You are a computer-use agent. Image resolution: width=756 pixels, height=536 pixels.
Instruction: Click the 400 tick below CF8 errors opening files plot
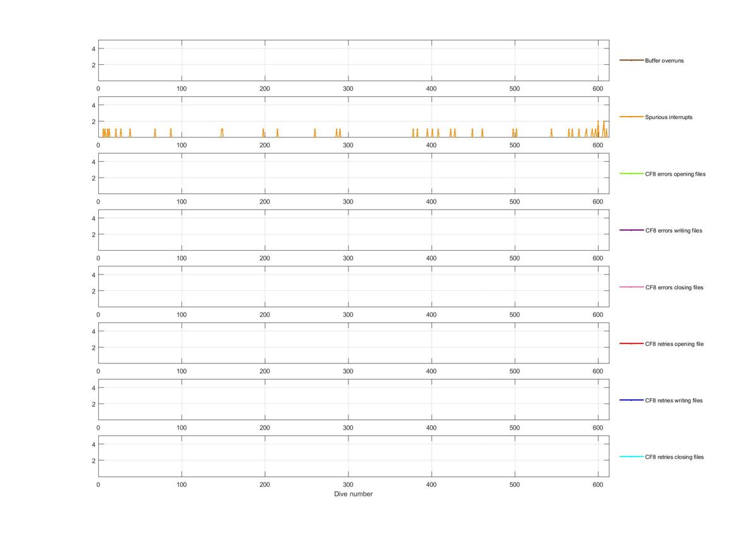click(432, 202)
